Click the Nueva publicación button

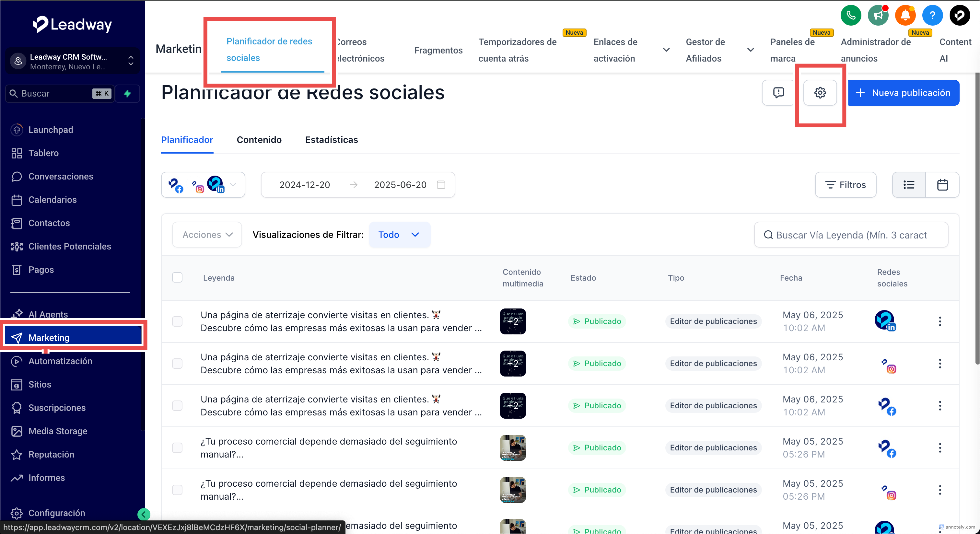pos(903,92)
